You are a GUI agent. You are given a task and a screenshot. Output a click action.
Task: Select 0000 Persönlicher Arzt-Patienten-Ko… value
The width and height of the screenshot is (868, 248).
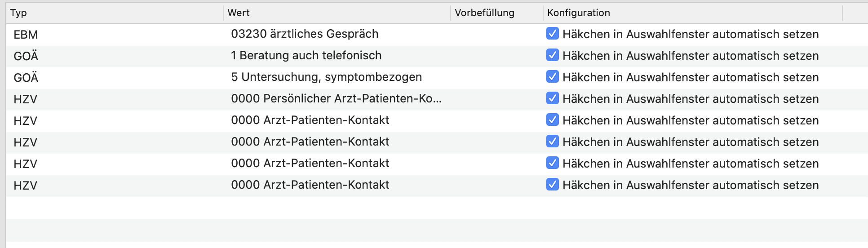point(336,99)
